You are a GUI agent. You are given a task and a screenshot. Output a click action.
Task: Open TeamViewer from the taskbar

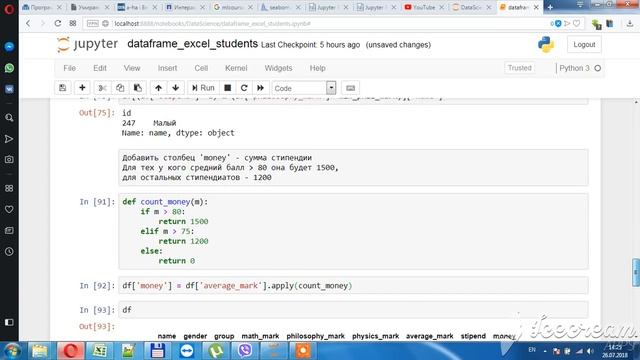click(187, 351)
